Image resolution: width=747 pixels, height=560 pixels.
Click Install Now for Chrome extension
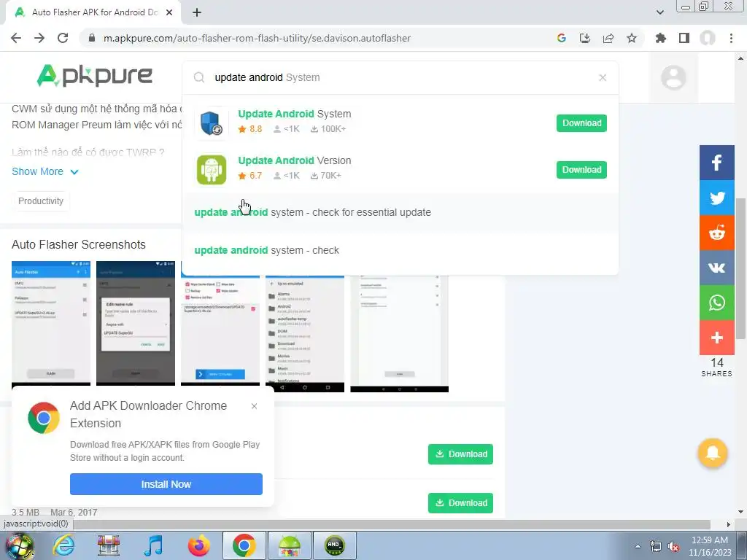coord(166,484)
